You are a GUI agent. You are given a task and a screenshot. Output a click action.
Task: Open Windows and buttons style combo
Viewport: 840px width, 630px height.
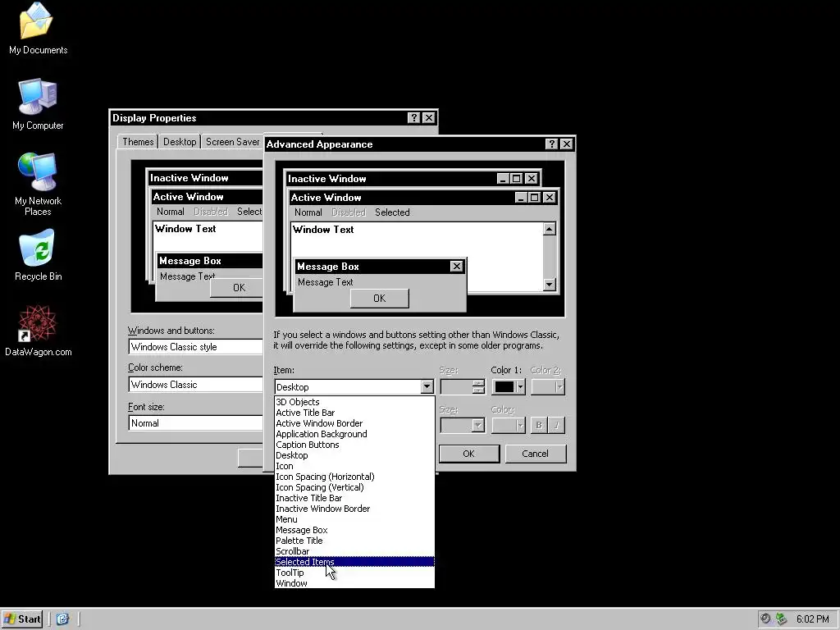point(195,347)
